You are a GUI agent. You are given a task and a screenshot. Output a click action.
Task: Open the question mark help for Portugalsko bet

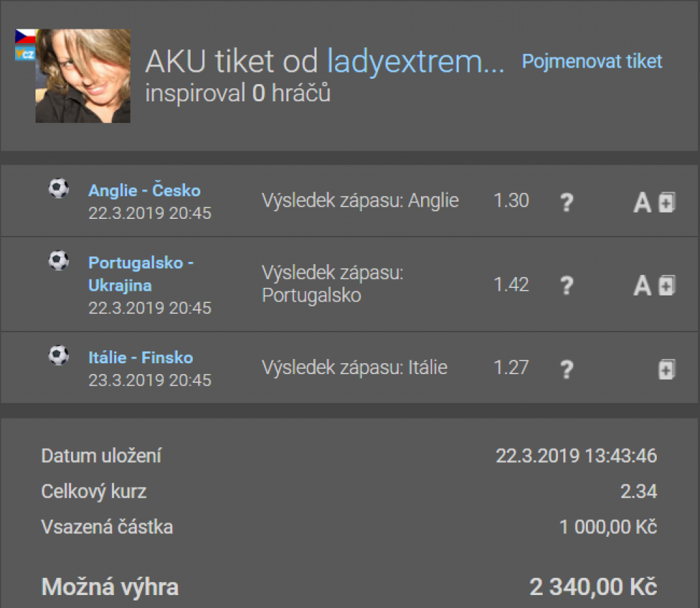[566, 285]
